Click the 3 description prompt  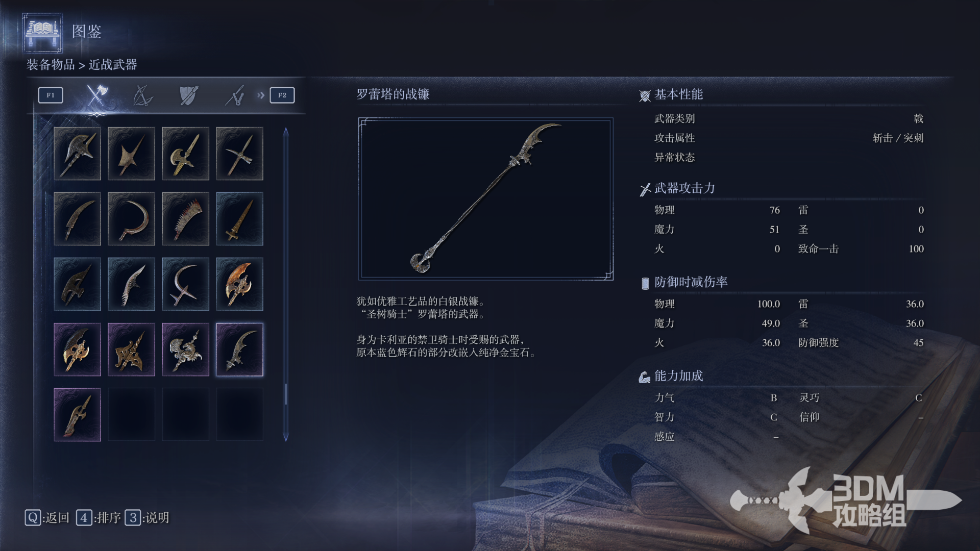[147, 518]
